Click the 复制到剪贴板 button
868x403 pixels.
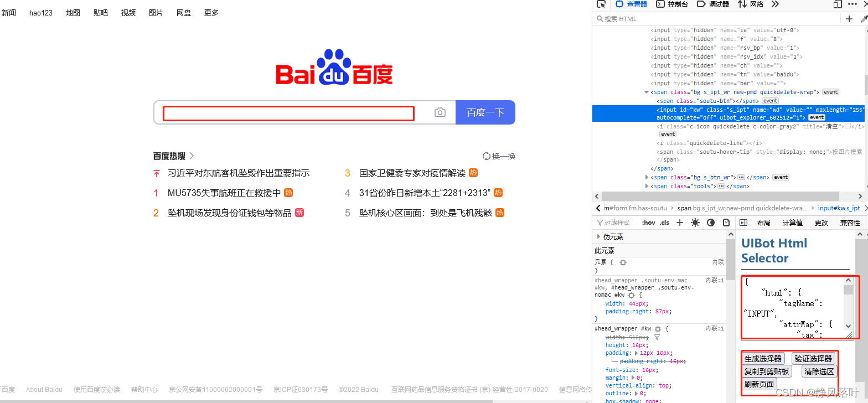[767, 371]
